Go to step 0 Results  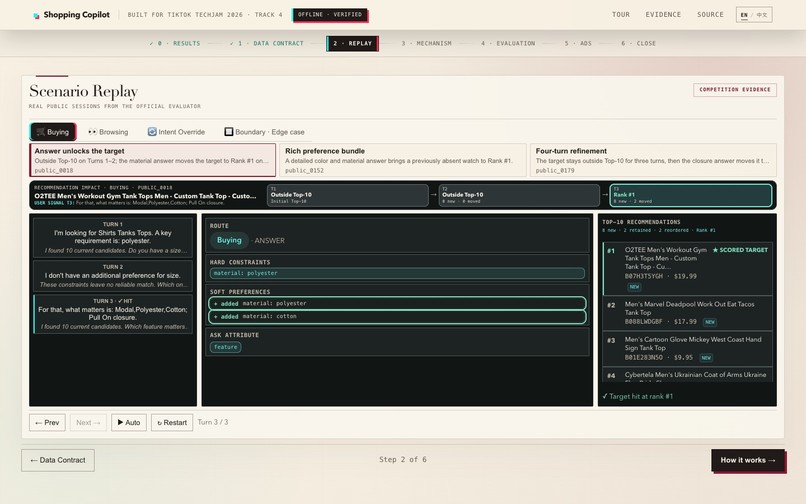pos(175,44)
